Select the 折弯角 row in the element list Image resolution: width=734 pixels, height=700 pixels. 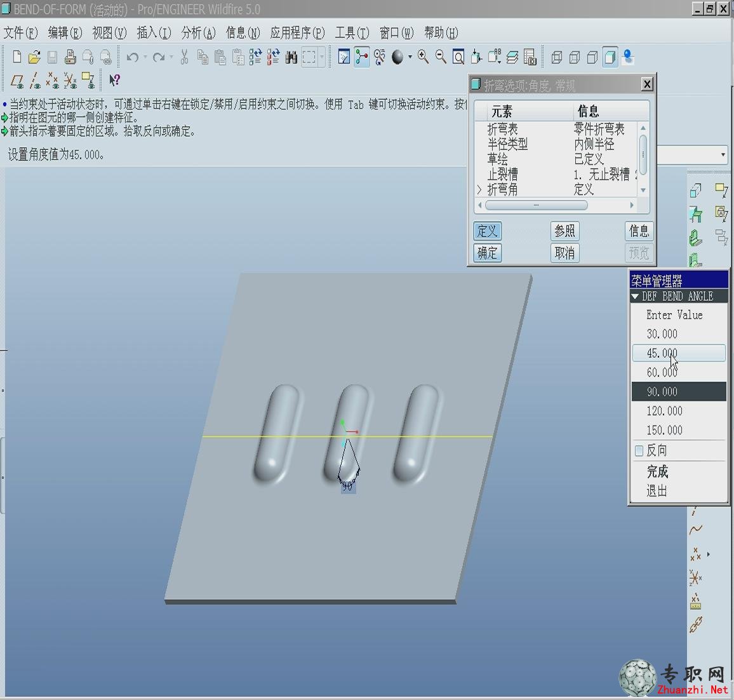[x=556, y=190]
